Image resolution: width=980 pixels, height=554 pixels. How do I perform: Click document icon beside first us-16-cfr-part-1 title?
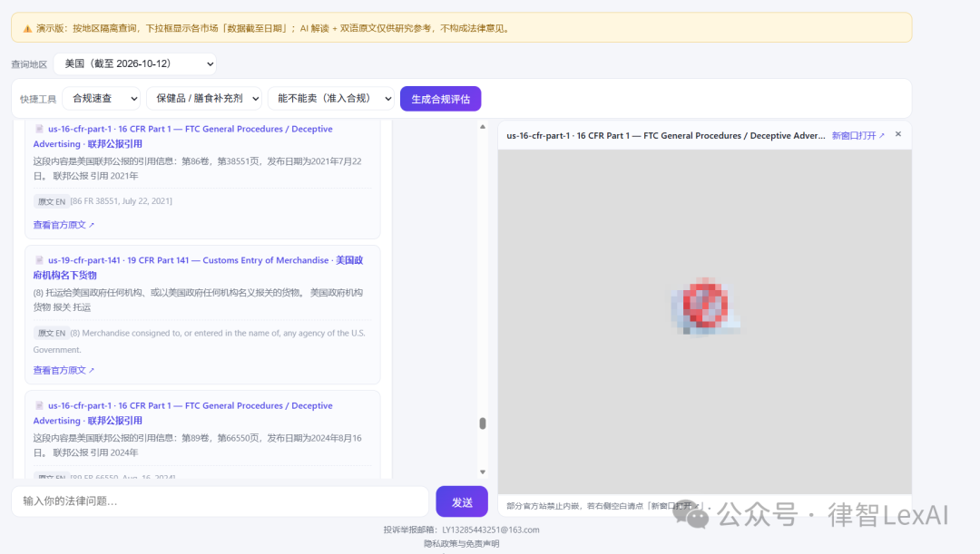point(39,129)
